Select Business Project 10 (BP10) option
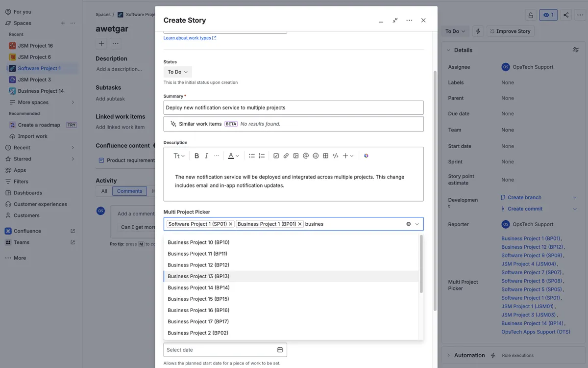The height and width of the screenshot is (368, 588). [x=291, y=242]
